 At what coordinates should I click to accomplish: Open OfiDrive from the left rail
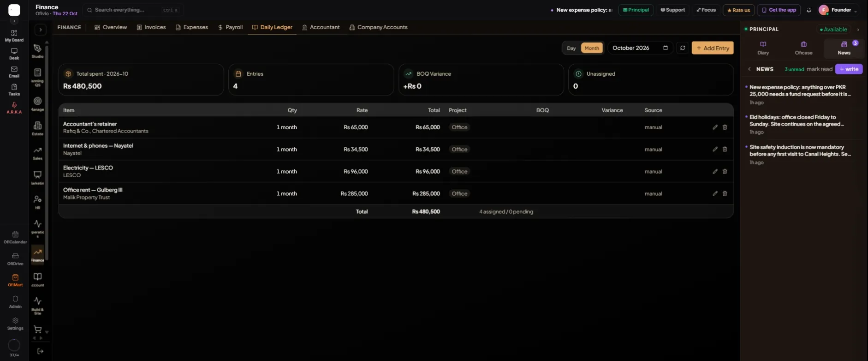15,259
